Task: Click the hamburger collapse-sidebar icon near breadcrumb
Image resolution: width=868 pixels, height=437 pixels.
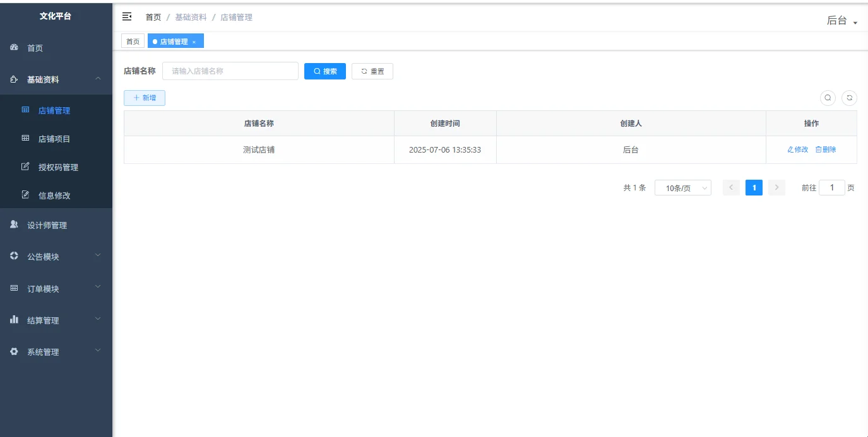Action: [x=126, y=16]
